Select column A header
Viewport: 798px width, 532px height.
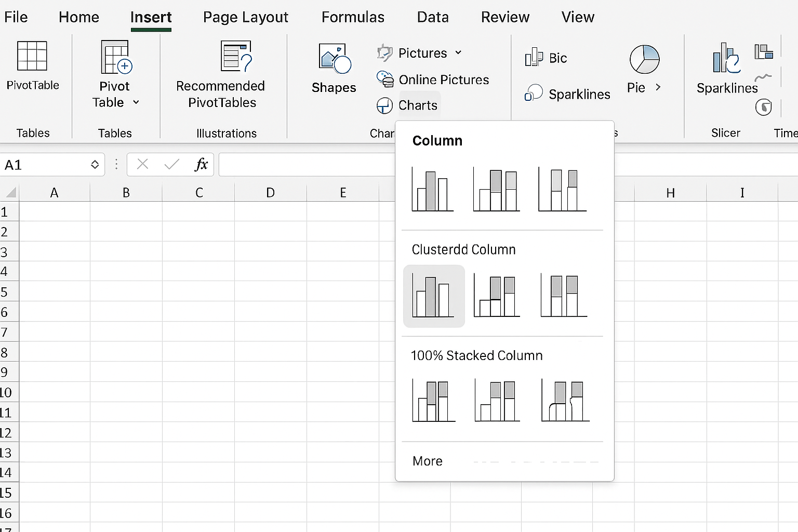click(54, 193)
